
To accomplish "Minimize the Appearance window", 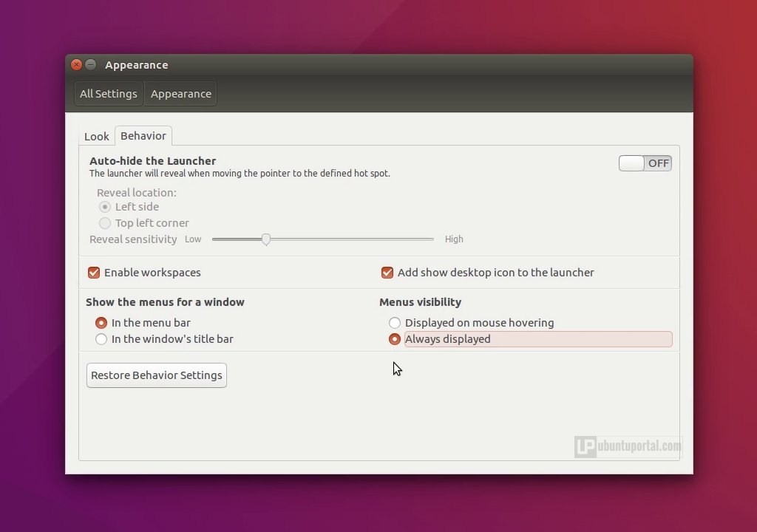I will click(x=91, y=65).
